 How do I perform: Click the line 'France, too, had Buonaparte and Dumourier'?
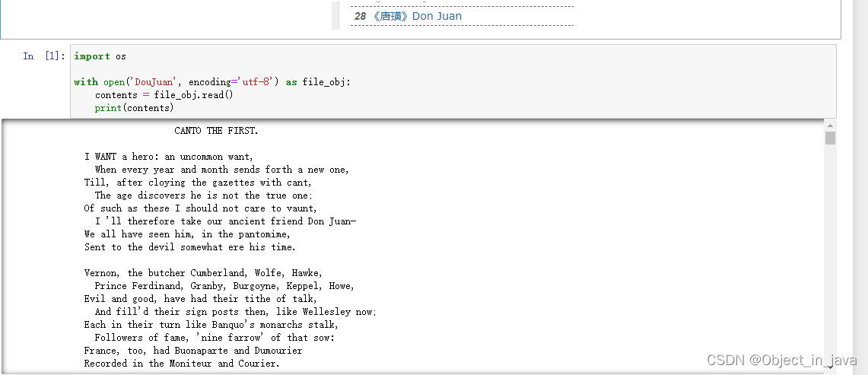193,351
